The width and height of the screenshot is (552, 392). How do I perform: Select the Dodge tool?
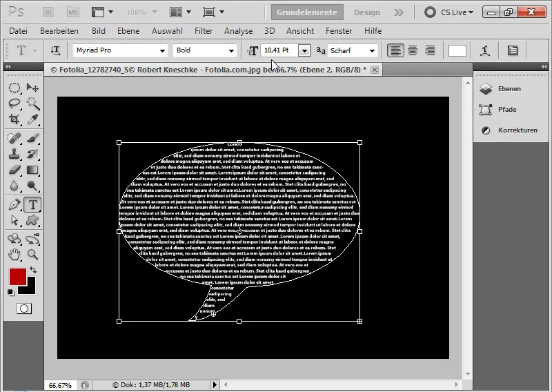(x=32, y=186)
